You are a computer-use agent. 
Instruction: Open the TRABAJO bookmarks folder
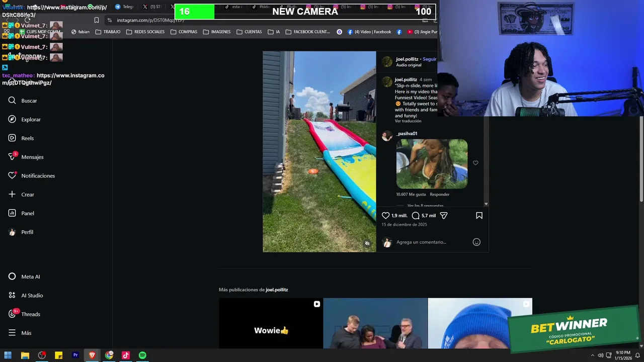[108, 32]
